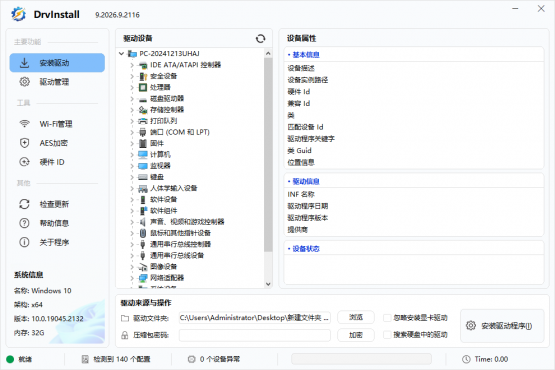Click the device tree scroll-up arrow

pos(268,53)
